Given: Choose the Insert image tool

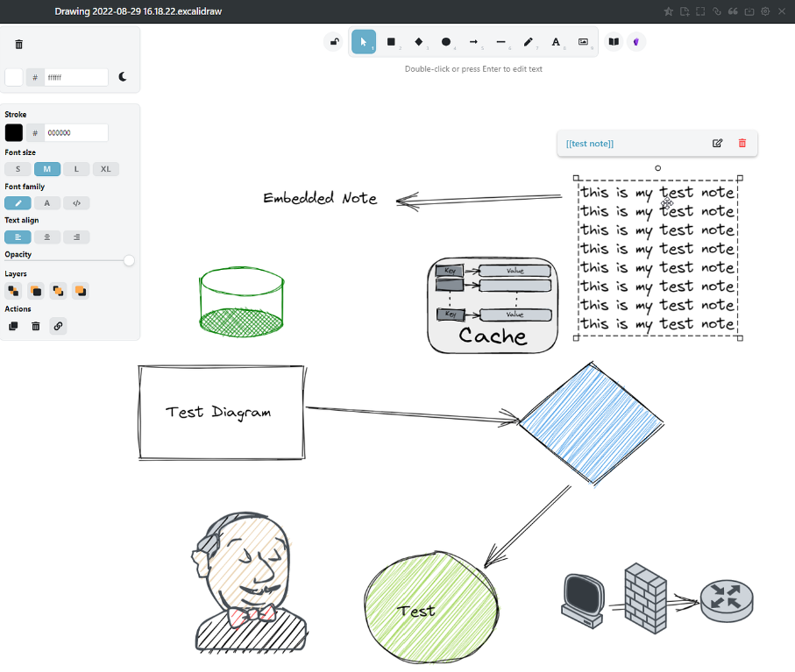Looking at the screenshot, I should (583, 42).
